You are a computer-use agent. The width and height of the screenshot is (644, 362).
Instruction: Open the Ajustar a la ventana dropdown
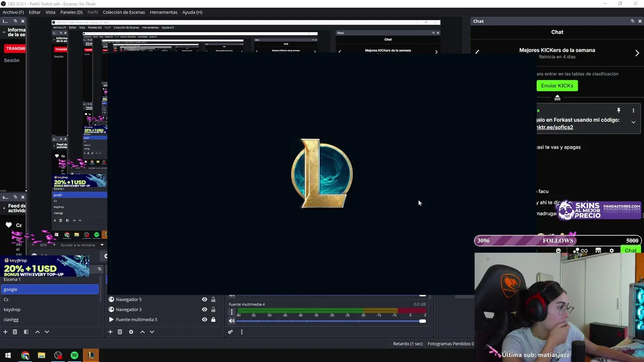tap(82, 245)
